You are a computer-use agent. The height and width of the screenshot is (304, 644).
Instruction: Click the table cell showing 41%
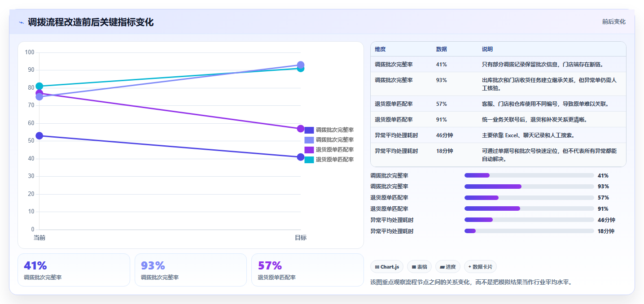[441, 65]
